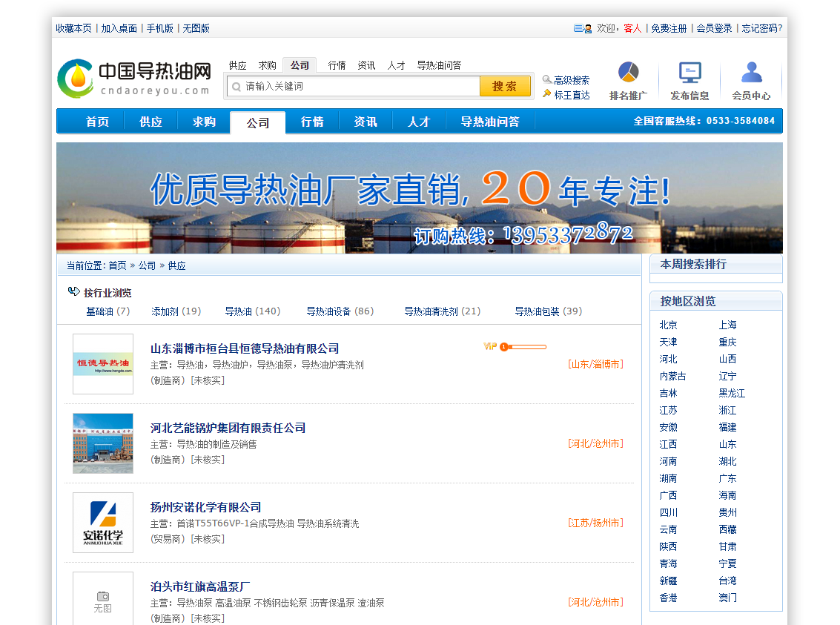Viewport: 840px width, 625px height.
Task: Open 求购 in the blue navigation bar
Action: coord(205,122)
